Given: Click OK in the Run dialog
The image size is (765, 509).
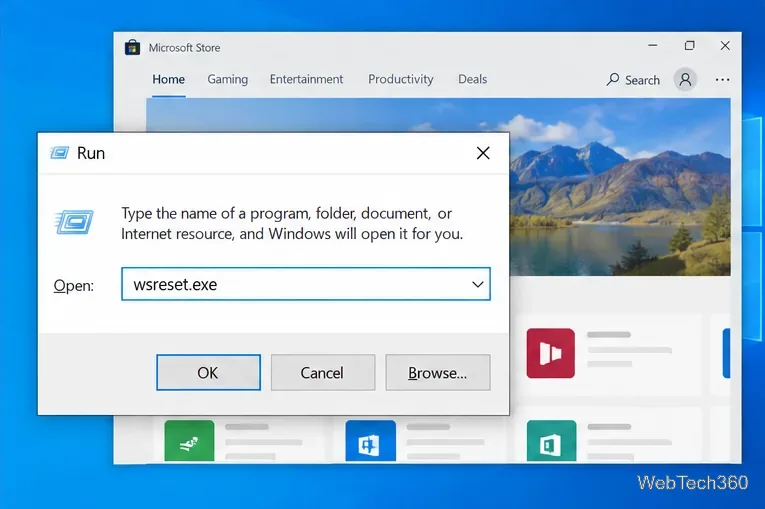Looking at the screenshot, I should click(208, 372).
